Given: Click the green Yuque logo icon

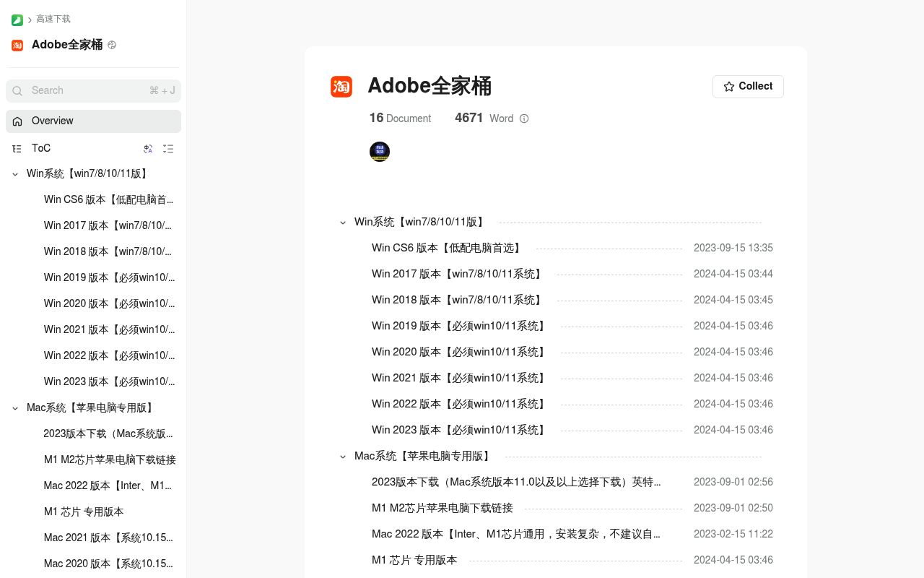Looking at the screenshot, I should (x=17, y=20).
